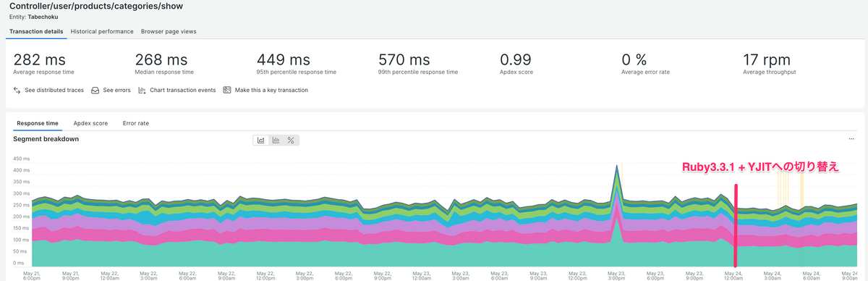Click Chart transaction events link

[182, 91]
